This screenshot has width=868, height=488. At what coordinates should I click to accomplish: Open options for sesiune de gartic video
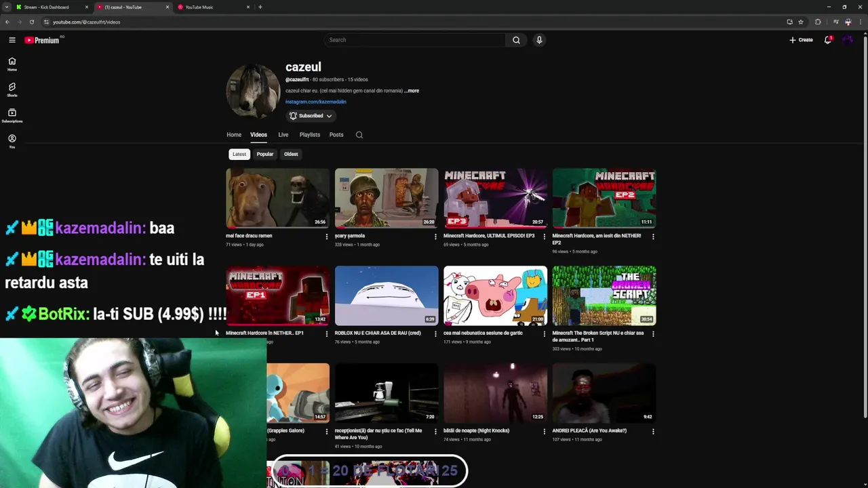(x=544, y=334)
